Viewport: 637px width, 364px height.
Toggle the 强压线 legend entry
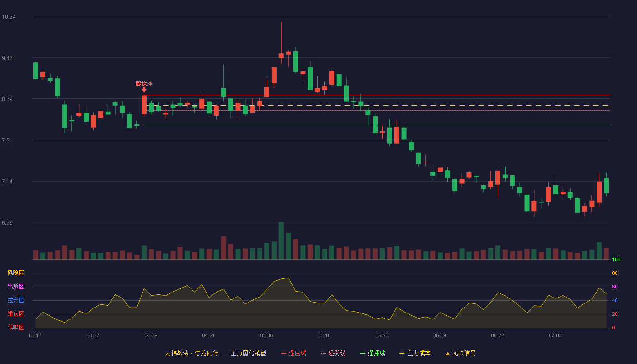[293, 353]
